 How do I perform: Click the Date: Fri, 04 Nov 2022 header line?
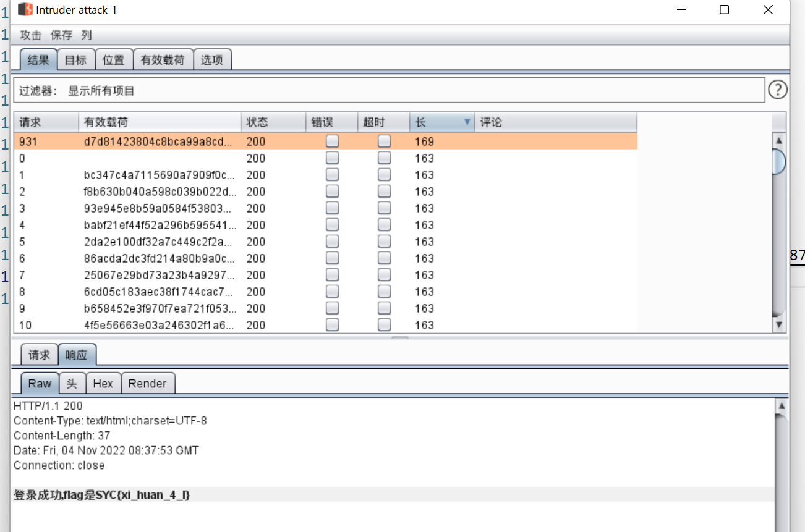(106, 450)
